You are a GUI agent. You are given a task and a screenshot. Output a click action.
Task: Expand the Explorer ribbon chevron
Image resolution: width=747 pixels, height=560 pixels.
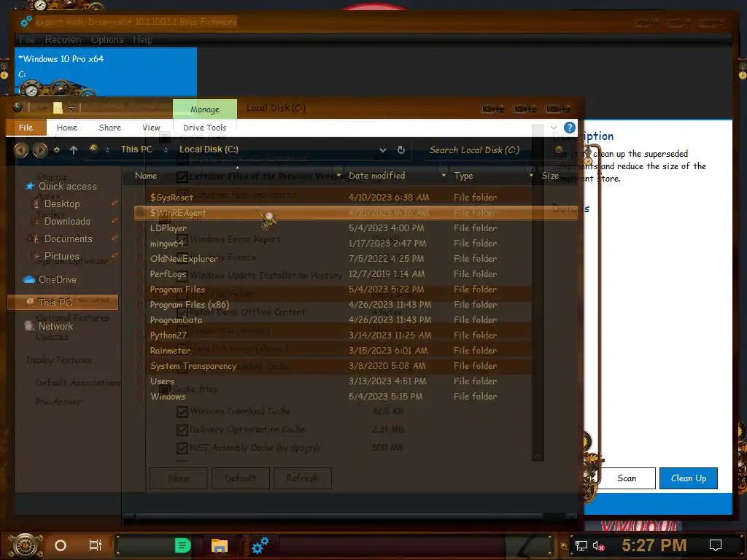[554, 128]
